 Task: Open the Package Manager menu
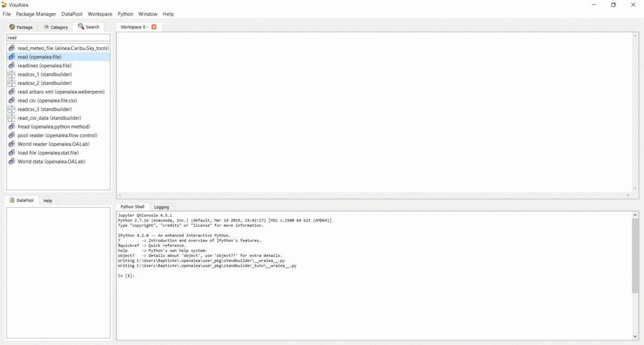pyautogui.click(x=36, y=14)
